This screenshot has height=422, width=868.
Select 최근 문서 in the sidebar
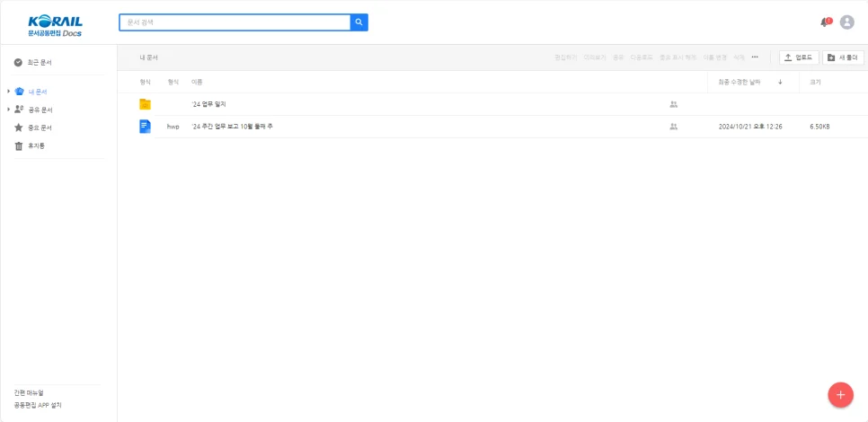[x=40, y=63]
